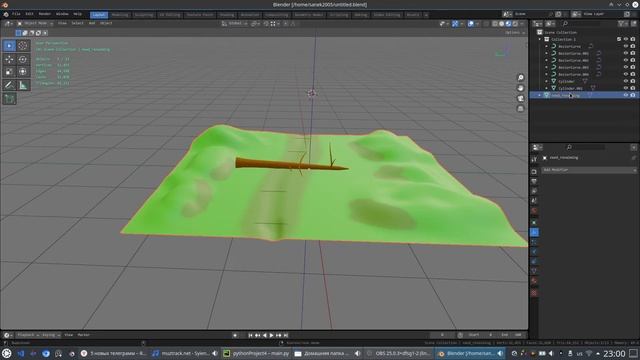Hide BezierCurve.001 with its eye icon
The height and width of the screenshot is (360, 640).
pyautogui.click(x=626, y=53)
